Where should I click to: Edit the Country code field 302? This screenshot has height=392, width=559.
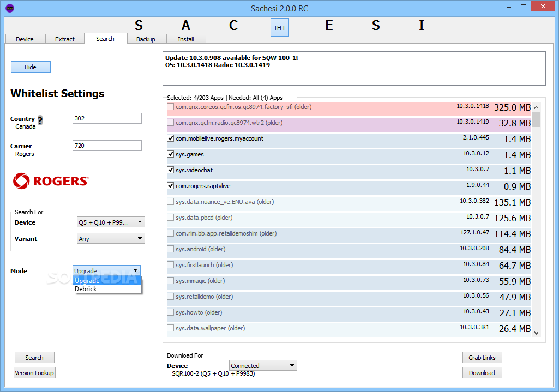coord(107,118)
